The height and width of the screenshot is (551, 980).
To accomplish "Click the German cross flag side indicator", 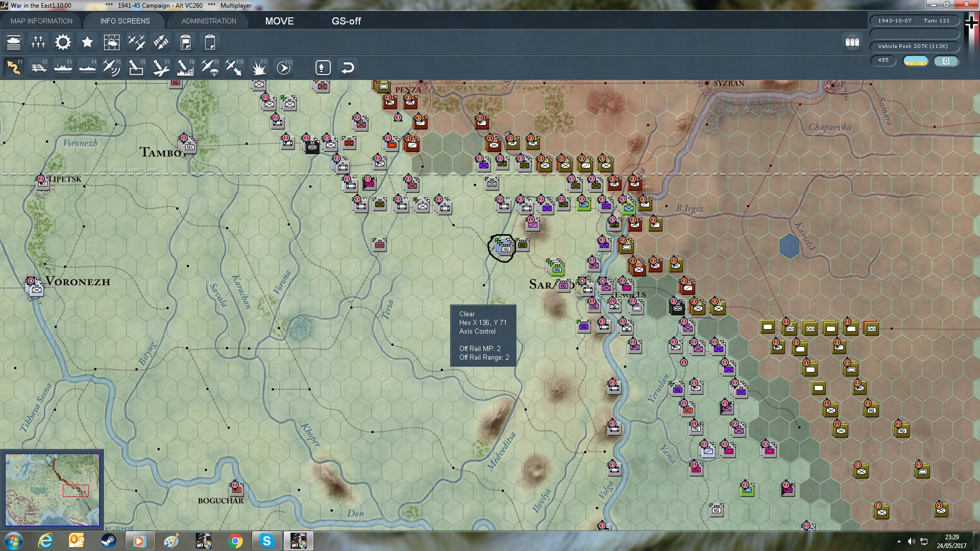I will [x=971, y=22].
